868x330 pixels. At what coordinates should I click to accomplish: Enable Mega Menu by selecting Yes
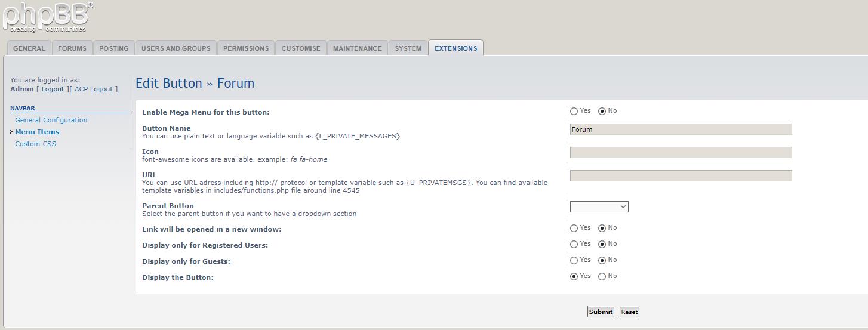tap(574, 111)
